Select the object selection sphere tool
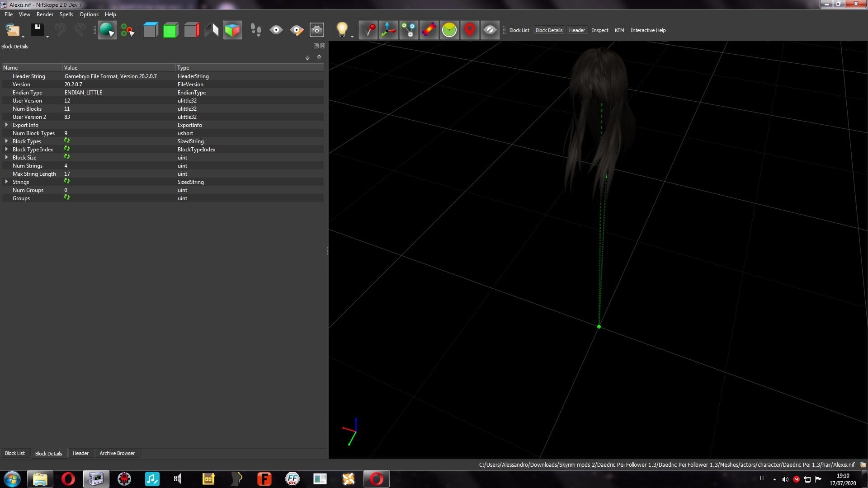 pyautogui.click(x=107, y=30)
